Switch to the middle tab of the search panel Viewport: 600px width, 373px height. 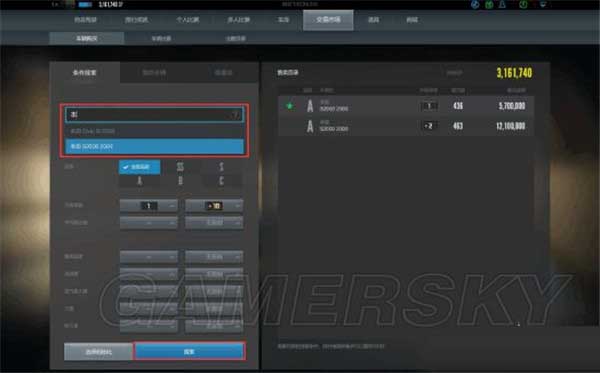154,72
